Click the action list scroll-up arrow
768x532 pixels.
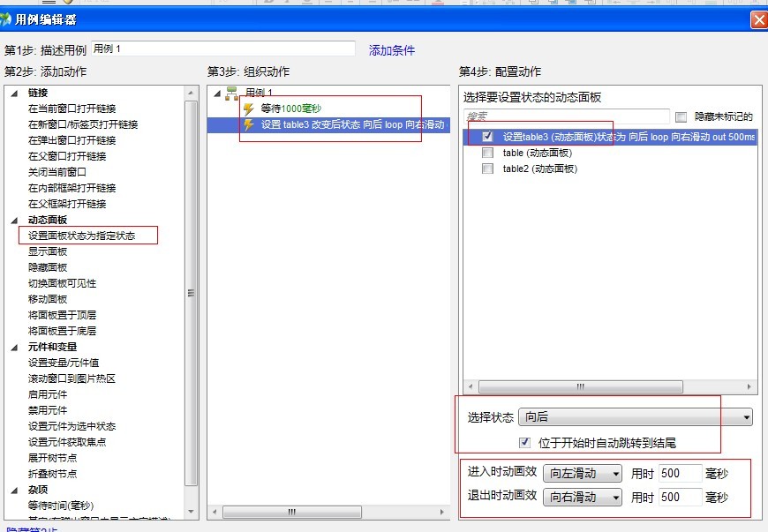point(191,93)
